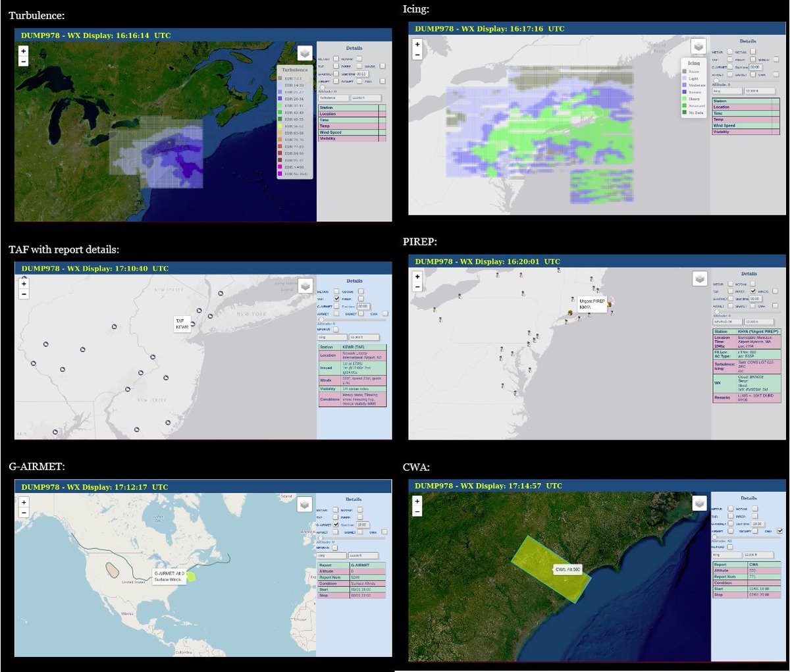The width and height of the screenshot is (790, 672).
Task: Click Wind Speed row in Turbulence details table
Action: pos(352,132)
